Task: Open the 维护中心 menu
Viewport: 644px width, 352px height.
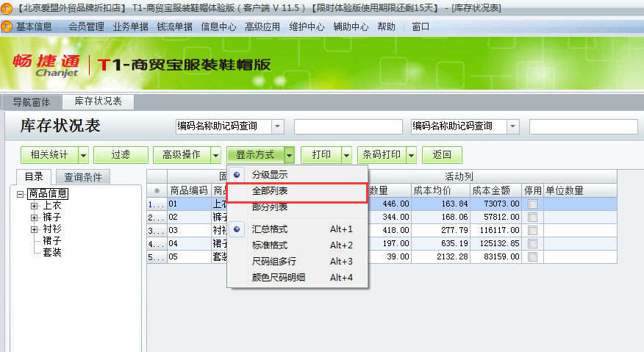Action: 307,27
